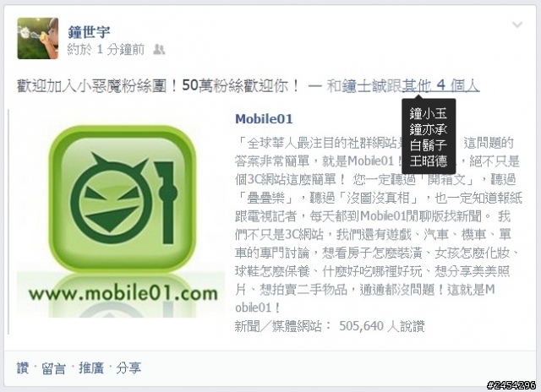Click 推廣 to promote the post
Screen dimensions: 541x392
91,368
